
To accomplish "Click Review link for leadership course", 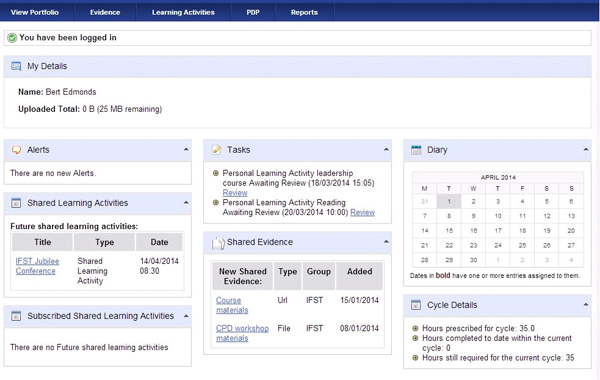I will (235, 193).
